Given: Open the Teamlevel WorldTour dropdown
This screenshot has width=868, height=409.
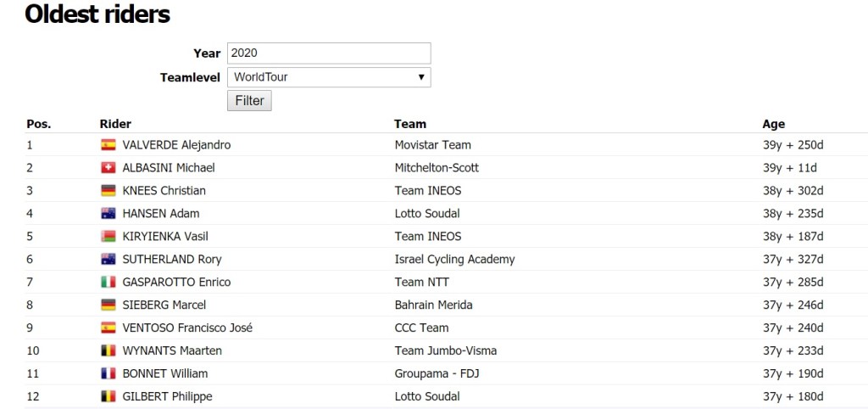Looking at the screenshot, I should coord(329,77).
